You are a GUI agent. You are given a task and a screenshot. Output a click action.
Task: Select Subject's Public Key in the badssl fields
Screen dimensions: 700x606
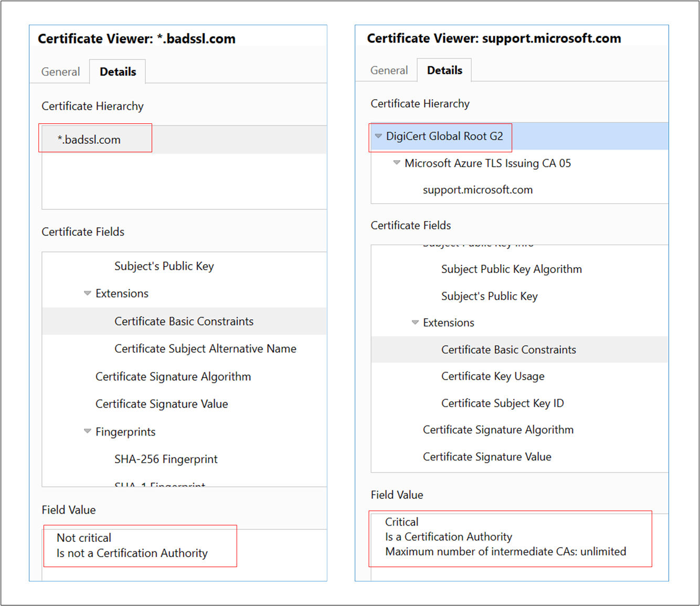coord(164,266)
